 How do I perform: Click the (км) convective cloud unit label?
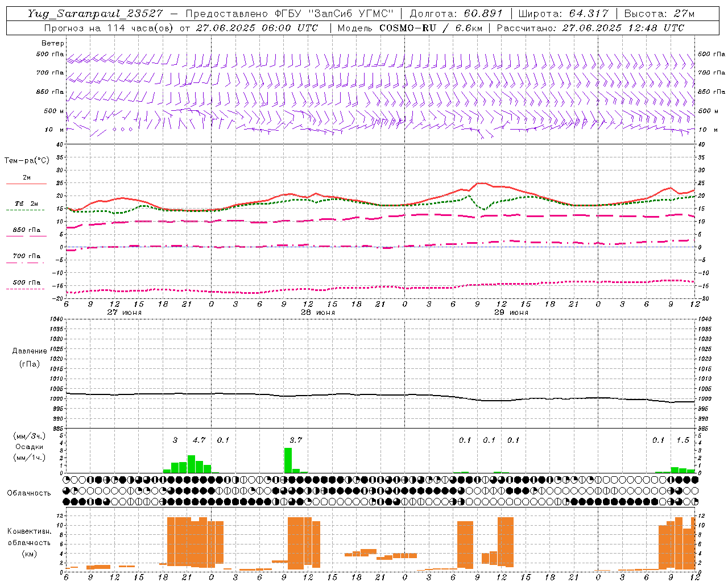29,554
